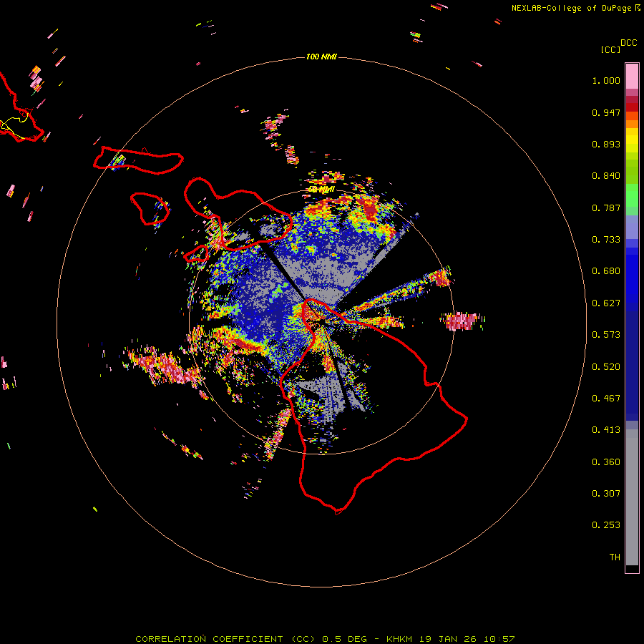Click the 0.840 scale value
Viewport: 644px width, 644px height.
pyautogui.click(x=606, y=176)
